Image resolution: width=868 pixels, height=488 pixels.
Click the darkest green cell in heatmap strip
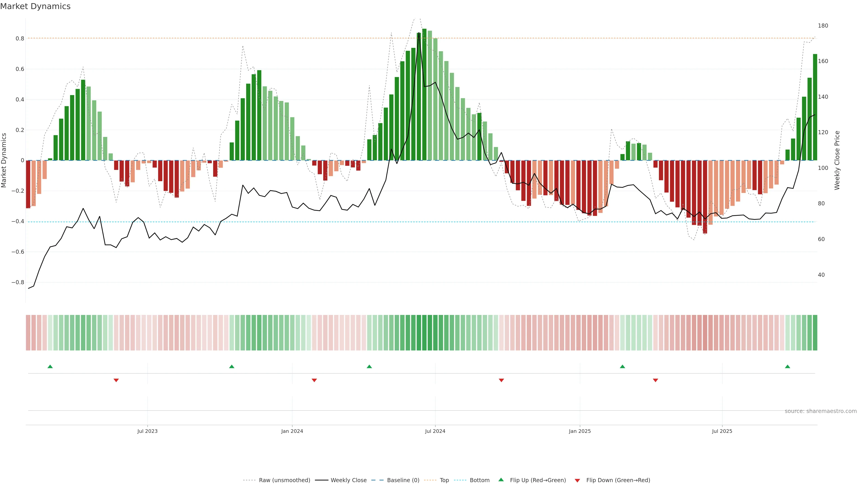(424, 333)
